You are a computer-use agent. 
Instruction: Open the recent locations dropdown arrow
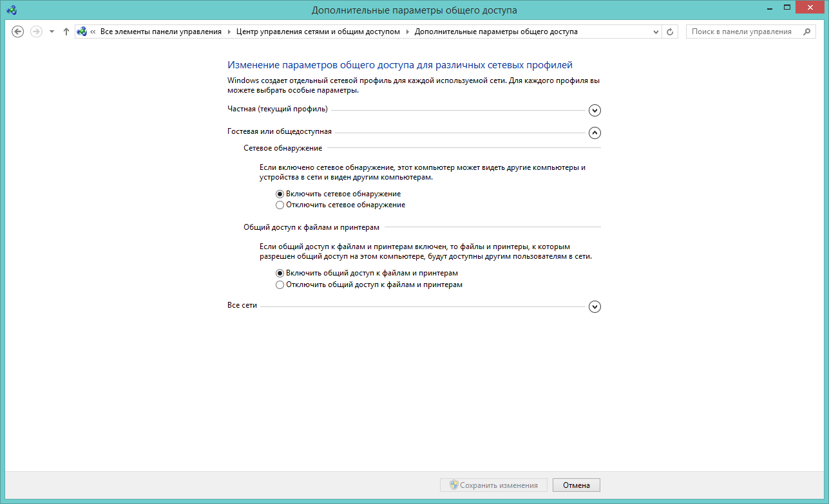point(52,32)
